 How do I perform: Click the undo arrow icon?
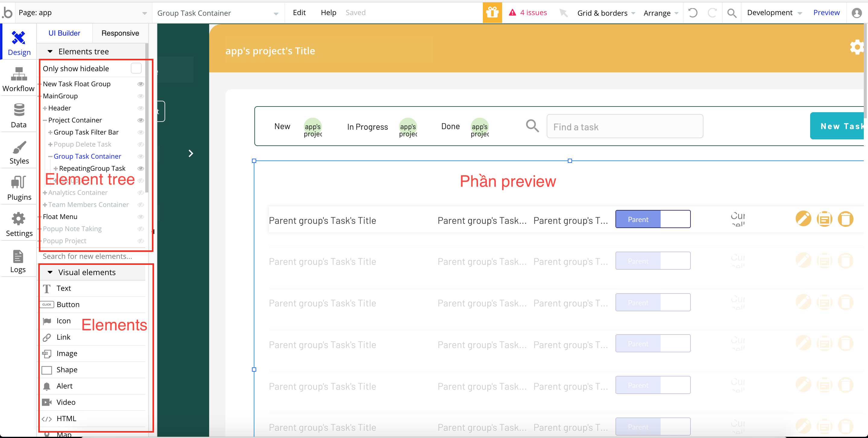[693, 13]
